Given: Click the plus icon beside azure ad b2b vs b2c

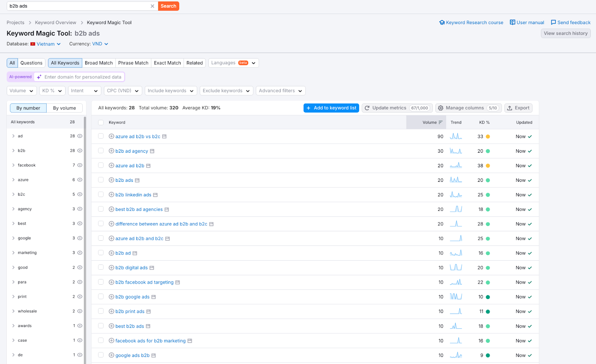Looking at the screenshot, I should 111,136.
